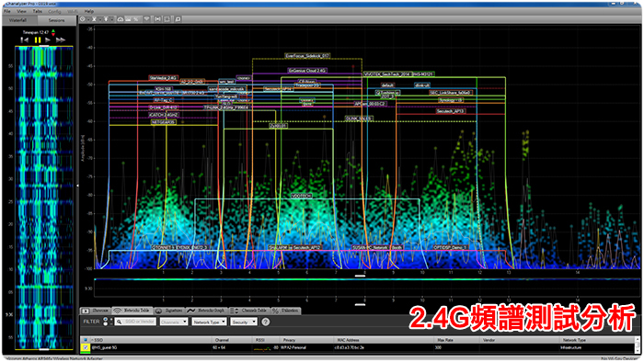Switch to the Sessions panel tab
This screenshot has width=644, height=362.
pyautogui.click(x=56, y=20)
